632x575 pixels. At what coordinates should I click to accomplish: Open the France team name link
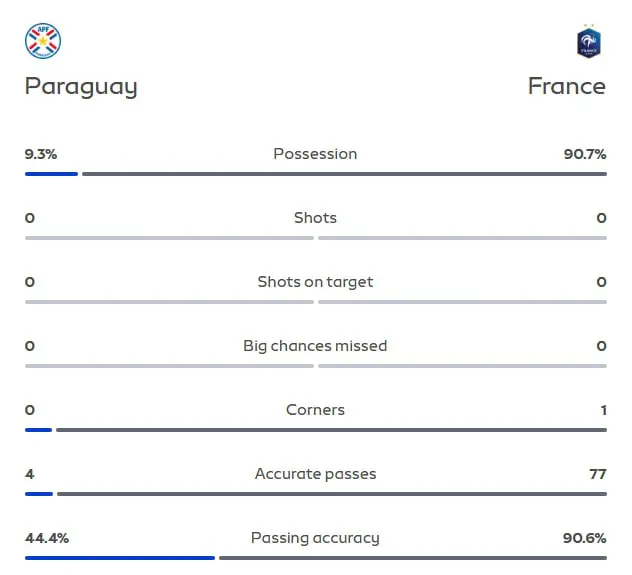coord(567,86)
